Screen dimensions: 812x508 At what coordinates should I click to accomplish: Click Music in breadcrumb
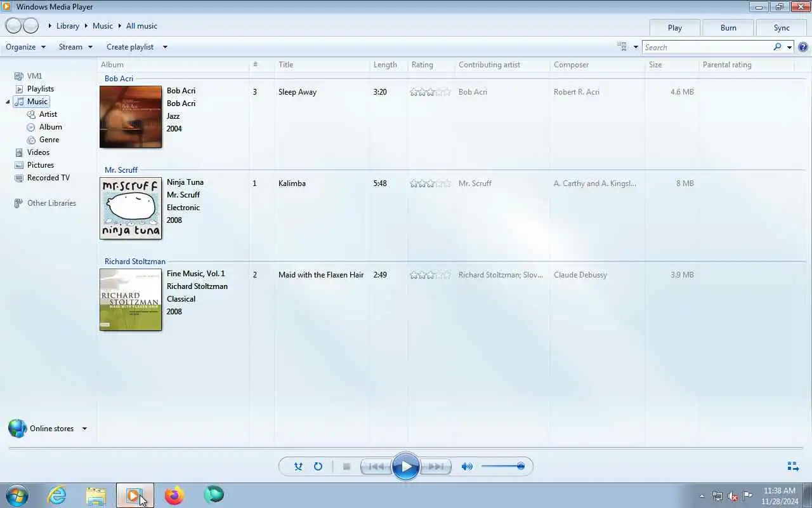[x=103, y=26]
